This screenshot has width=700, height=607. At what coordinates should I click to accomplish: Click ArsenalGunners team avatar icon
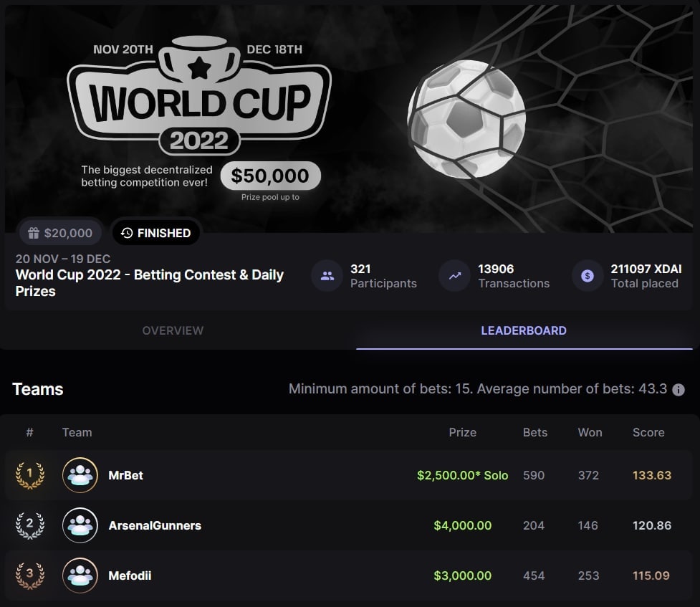click(80, 525)
